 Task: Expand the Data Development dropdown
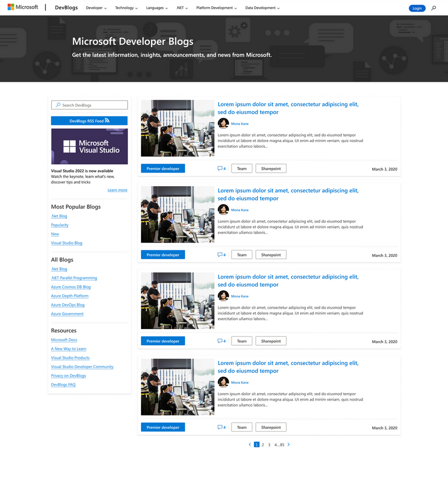coord(262,8)
